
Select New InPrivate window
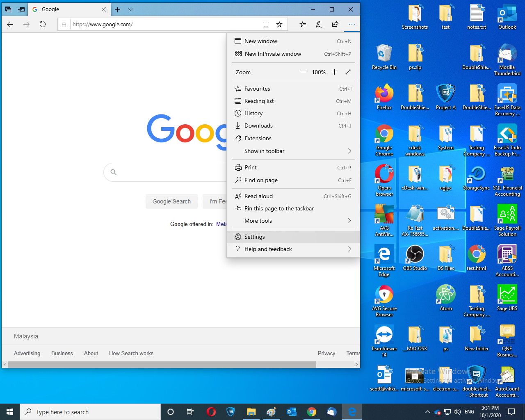click(x=293, y=54)
